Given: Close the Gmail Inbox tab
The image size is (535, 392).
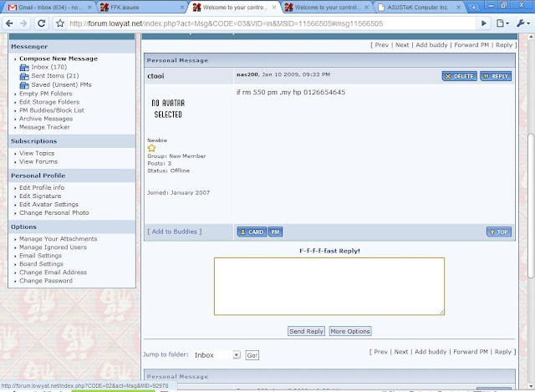Looking at the screenshot, I should click(x=89, y=8).
